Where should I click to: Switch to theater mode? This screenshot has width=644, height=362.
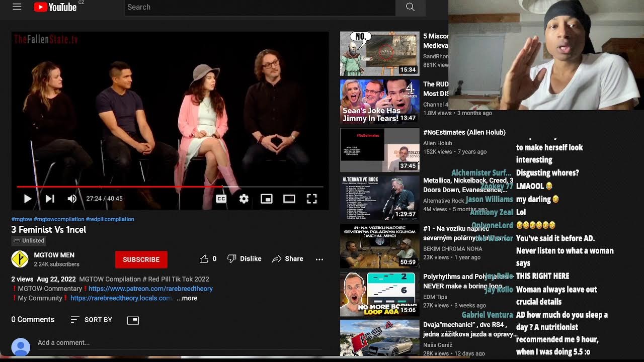[x=289, y=199]
